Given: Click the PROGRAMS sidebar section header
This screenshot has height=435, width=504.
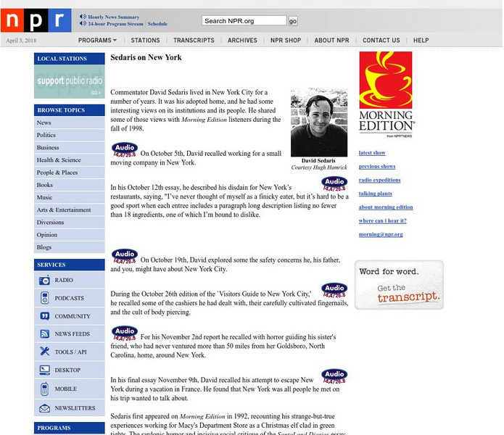Looking at the screenshot, I should (x=70, y=428).
